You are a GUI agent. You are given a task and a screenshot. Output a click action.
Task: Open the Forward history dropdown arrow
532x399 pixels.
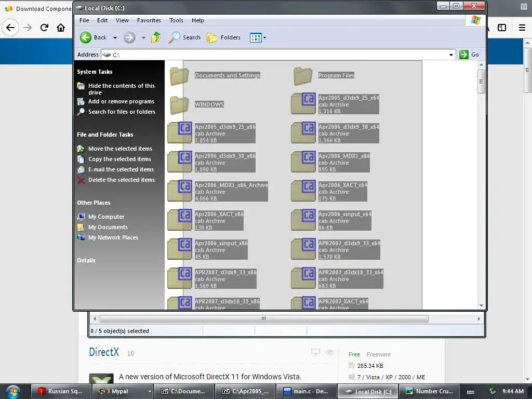[143, 37]
